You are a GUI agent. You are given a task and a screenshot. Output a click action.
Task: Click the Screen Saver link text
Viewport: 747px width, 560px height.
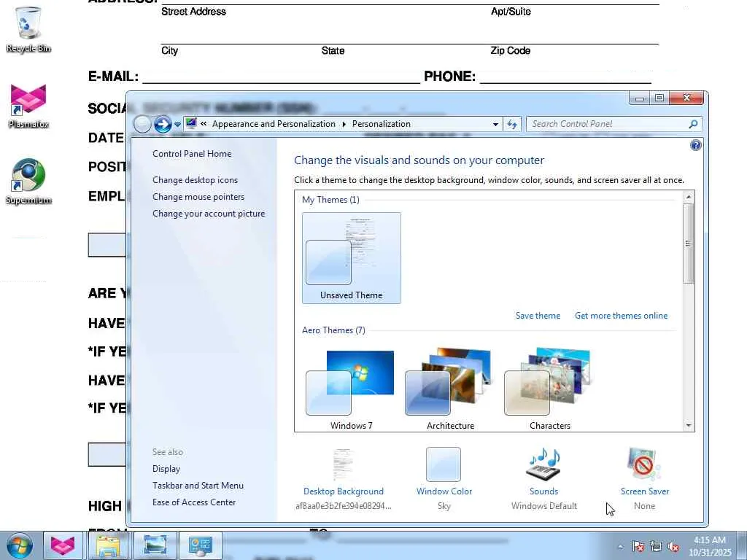point(645,491)
